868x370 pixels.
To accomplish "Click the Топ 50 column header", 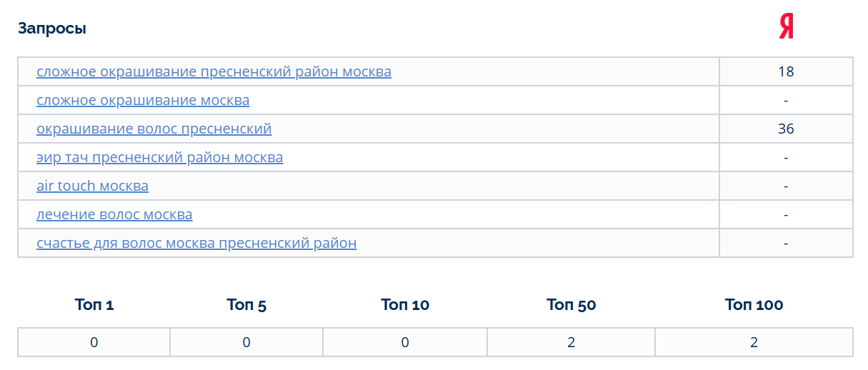I will [572, 305].
